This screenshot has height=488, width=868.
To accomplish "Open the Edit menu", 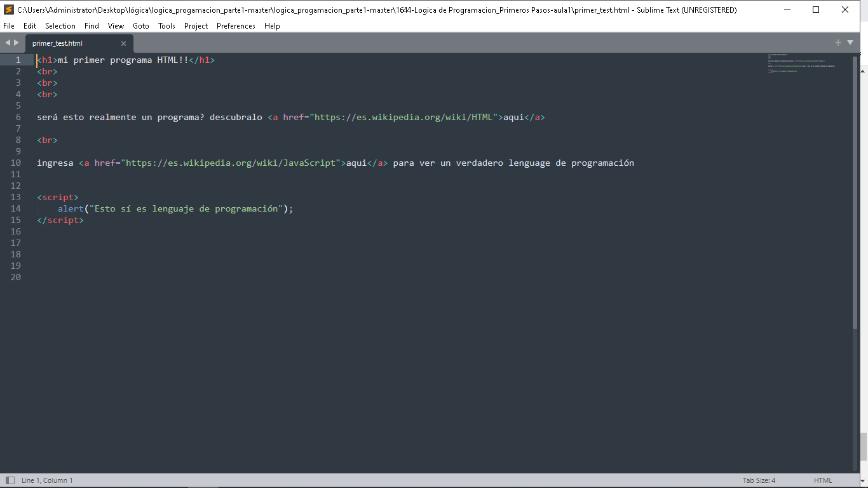I will click(x=30, y=26).
